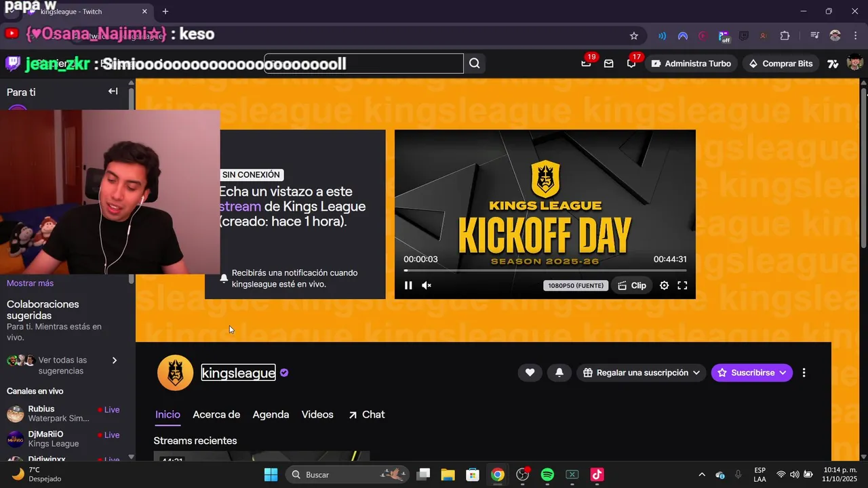
Task: Unmute the video player volume
Action: pyautogui.click(x=427, y=285)
